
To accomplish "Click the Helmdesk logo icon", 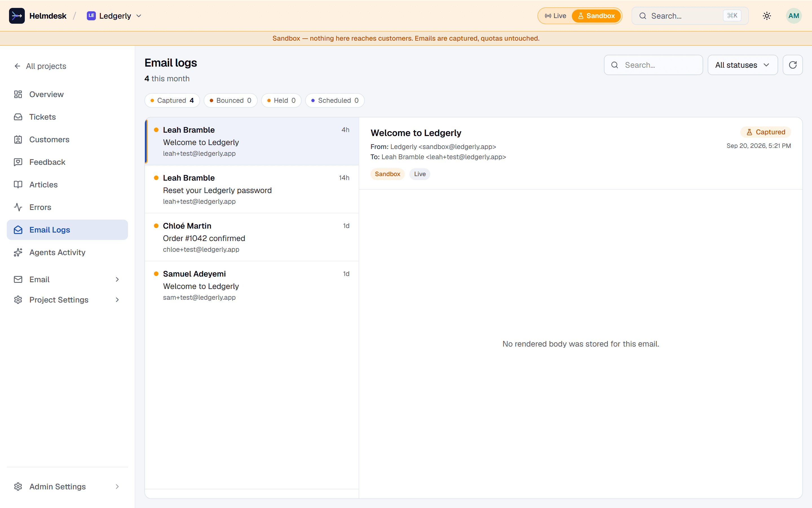I will [x=17, y=16].
